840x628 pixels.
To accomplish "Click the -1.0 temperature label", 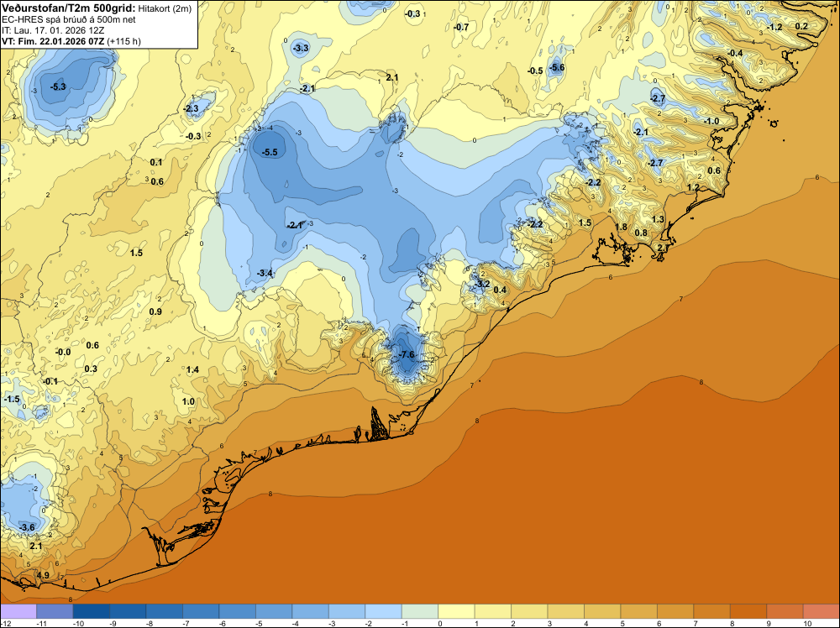I will point(711,121).
